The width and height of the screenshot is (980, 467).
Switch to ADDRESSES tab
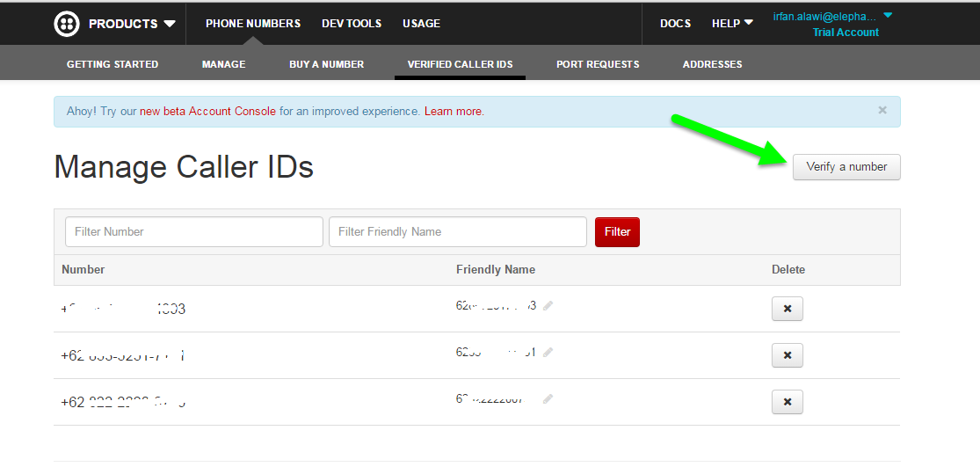(x=713, y=64)
